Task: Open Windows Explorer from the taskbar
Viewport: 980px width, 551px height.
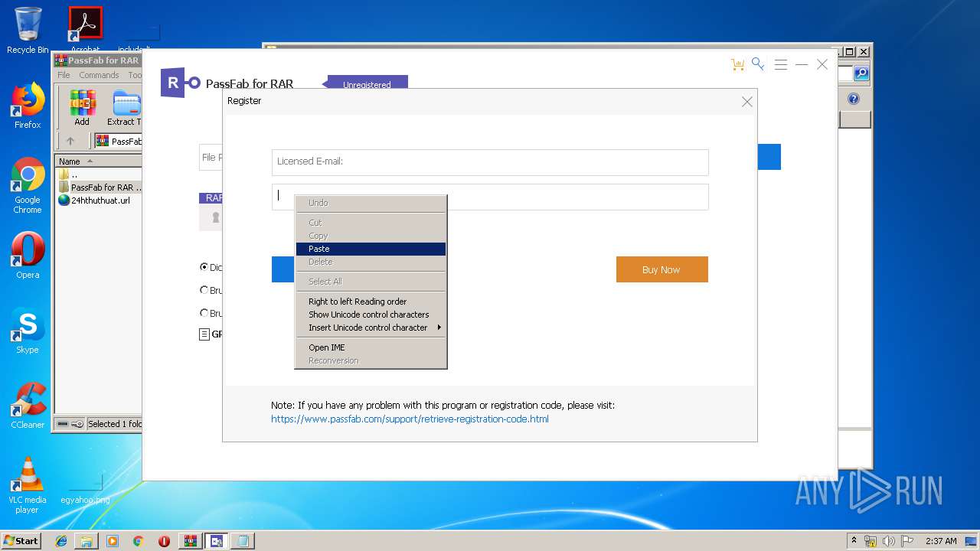Action: pos(87,541)
